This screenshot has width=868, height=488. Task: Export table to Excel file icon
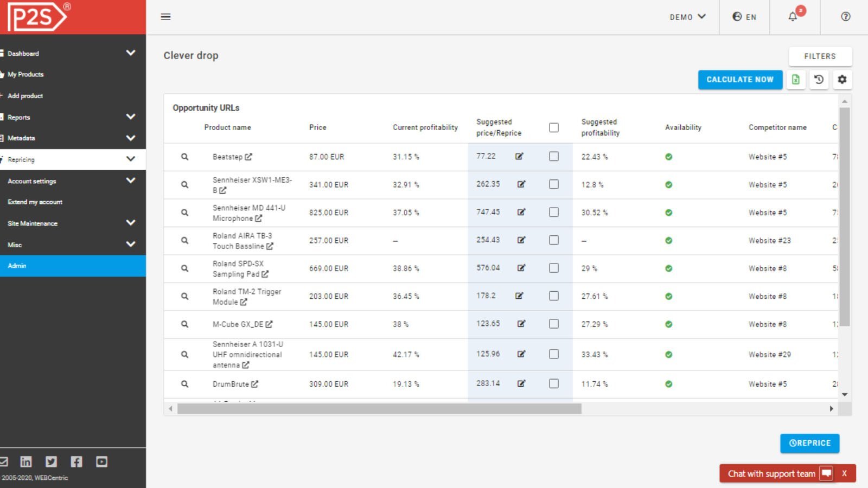tap(796, 80)
